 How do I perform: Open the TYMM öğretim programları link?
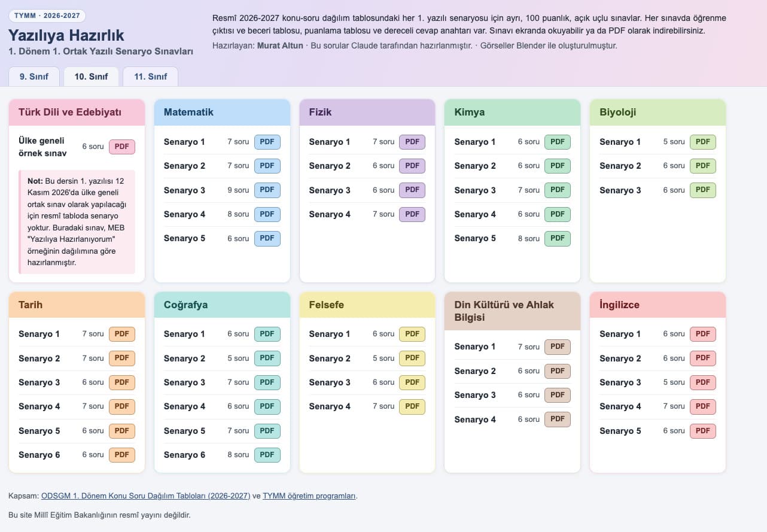pyautogui.click(x=309, y=495)
